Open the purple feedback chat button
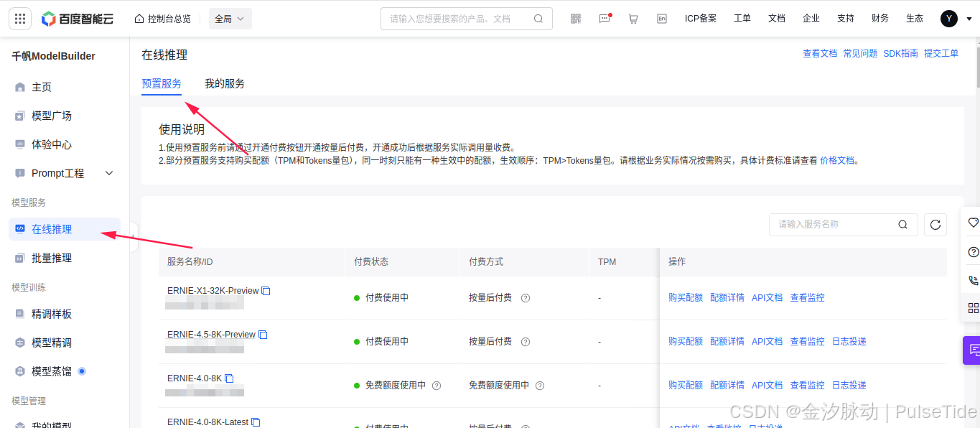The width and height of the screenshot is (980, 428). coord(972,350)
